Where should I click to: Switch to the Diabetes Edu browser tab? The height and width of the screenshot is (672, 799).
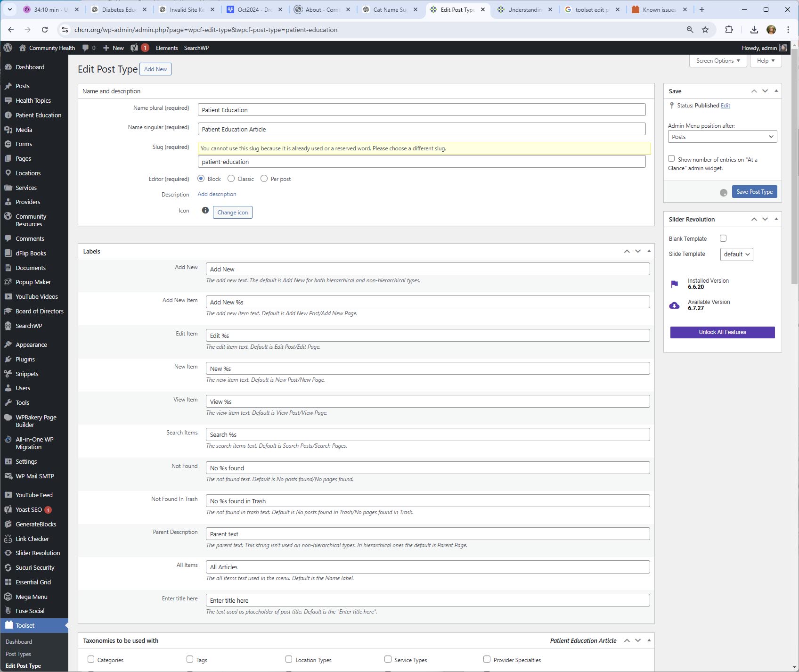pyautogui.click(x=119, y=9)
